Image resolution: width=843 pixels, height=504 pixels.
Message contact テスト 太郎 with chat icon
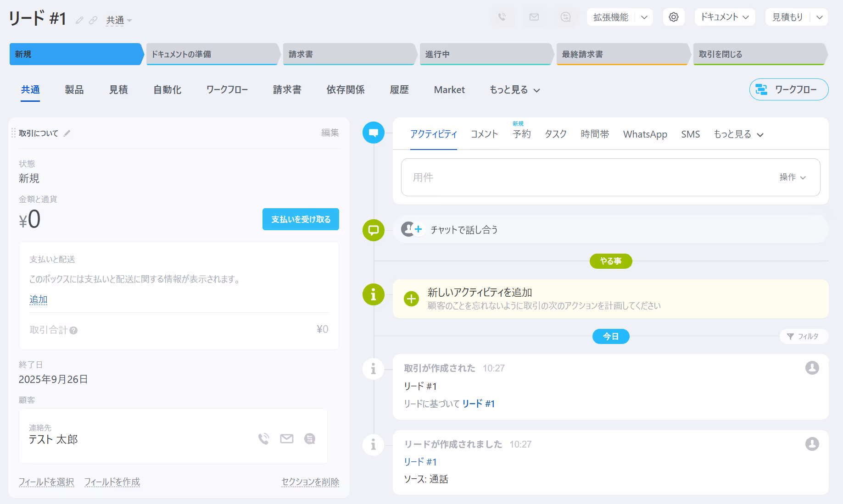pyautogui.click(x=310, y=439)
